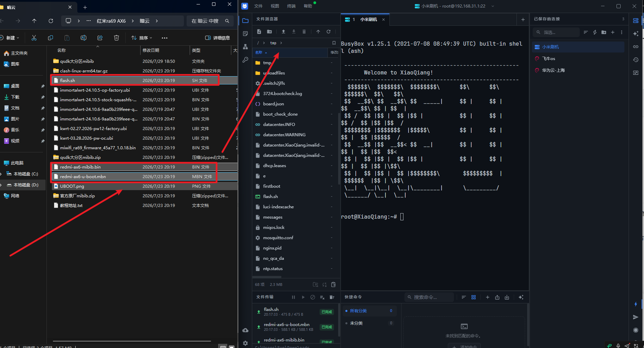Select the 飞牛os saved connection
This screenshot has width=644, height=348.
pos(578,59)
